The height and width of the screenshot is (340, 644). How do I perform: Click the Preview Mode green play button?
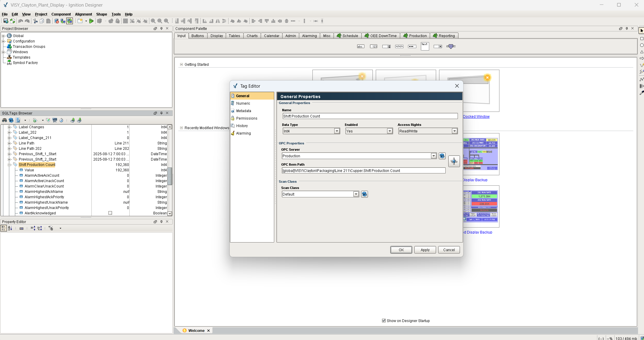(x=91, y=21)
